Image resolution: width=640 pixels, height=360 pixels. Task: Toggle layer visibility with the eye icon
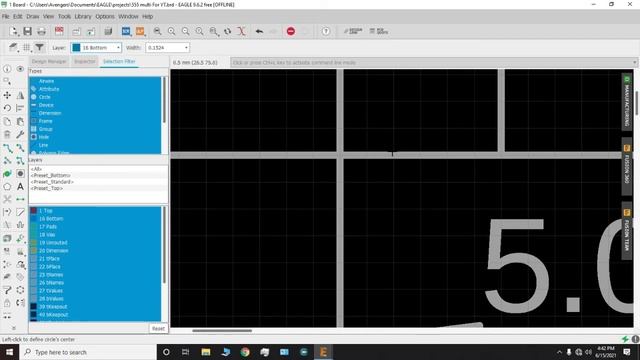point(20,69)
